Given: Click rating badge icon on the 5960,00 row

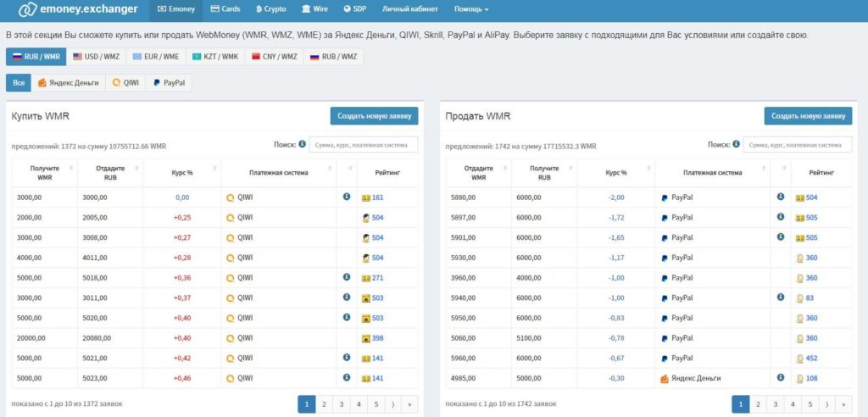Looking at the screenshot, I should pyautogui.click(x=800, y=359).
